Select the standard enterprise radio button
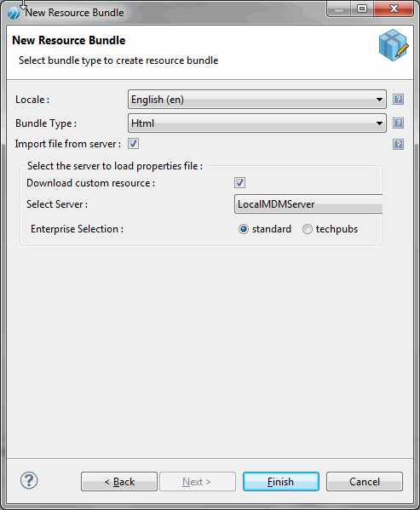Viewport: 420px width, 510px height. pyautogui.click(x=244, y=229)
